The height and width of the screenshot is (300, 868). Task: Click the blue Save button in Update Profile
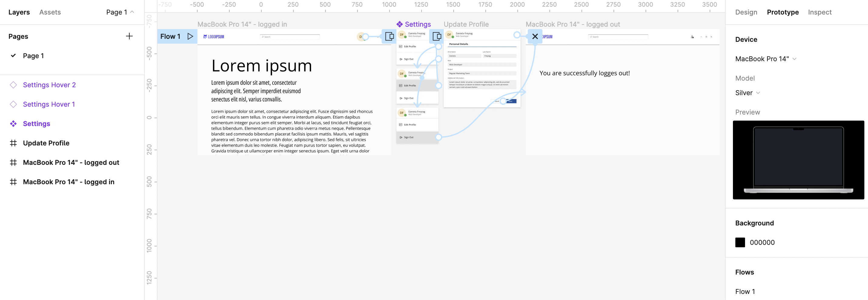(511, 101)
